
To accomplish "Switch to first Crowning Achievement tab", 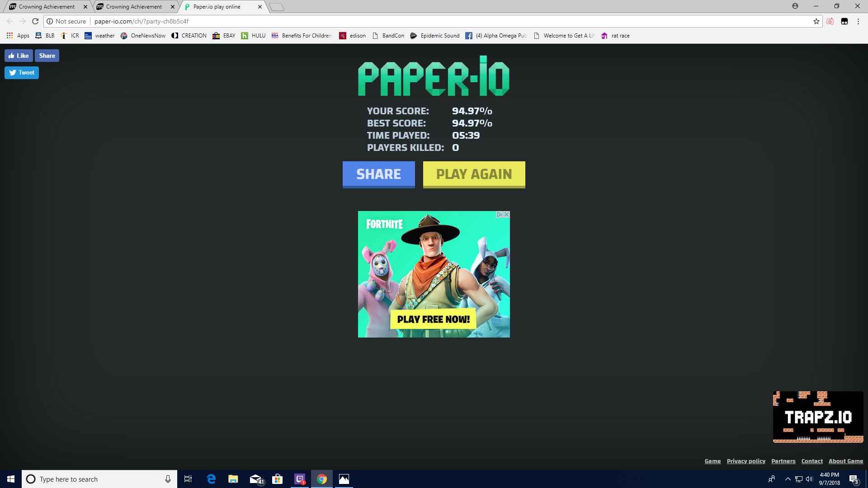I will click(x=47, y=7).
